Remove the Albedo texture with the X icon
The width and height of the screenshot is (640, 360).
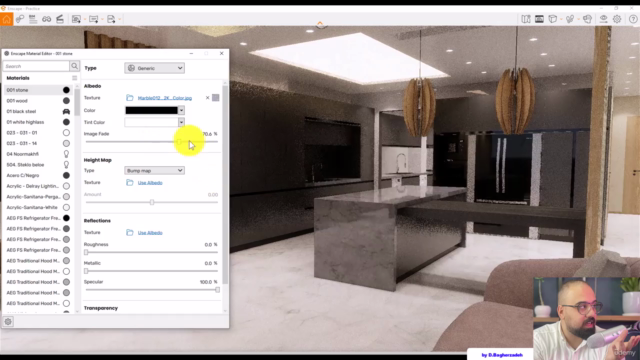(207, 98)
